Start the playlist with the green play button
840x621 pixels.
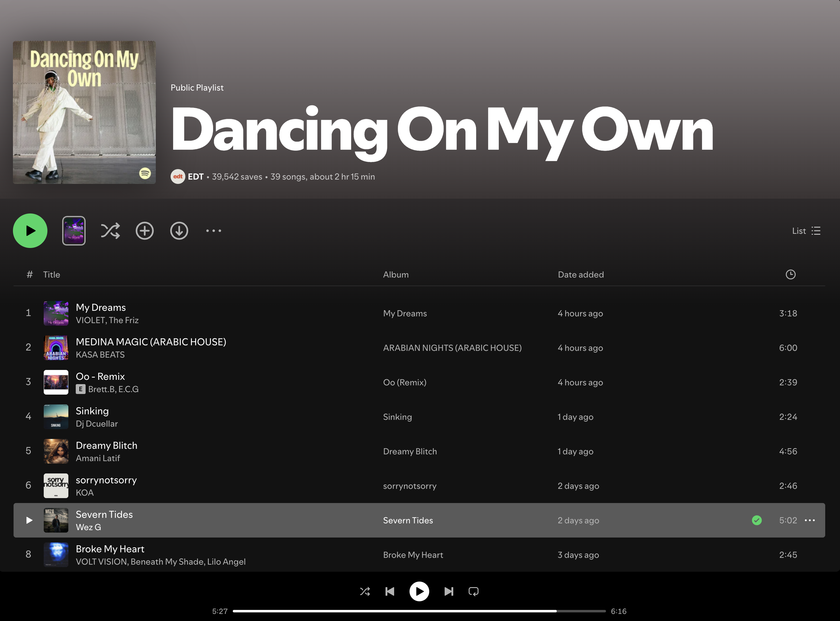pos(30,230)
